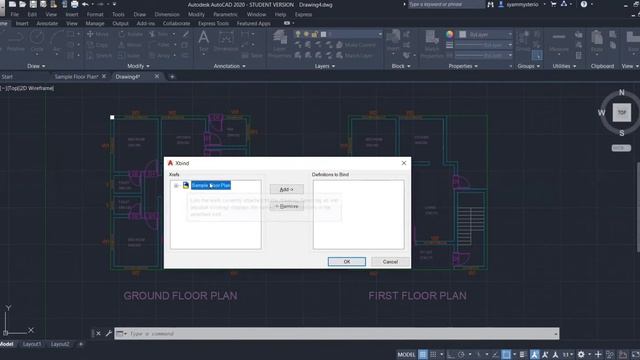Expand the Sample Floor Plan tree node
This screenshot has height=360, width=640.
[176, 186]
